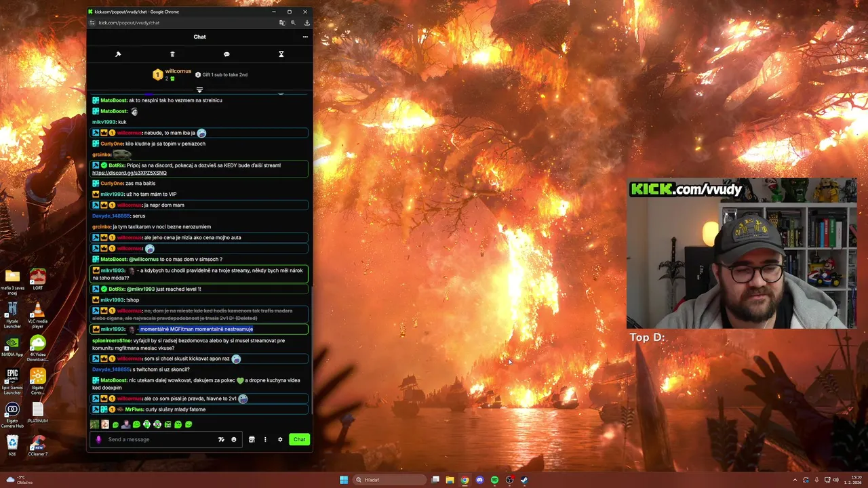Open the Hytale Launcher desktop shortcut

(x=12, y=315)
